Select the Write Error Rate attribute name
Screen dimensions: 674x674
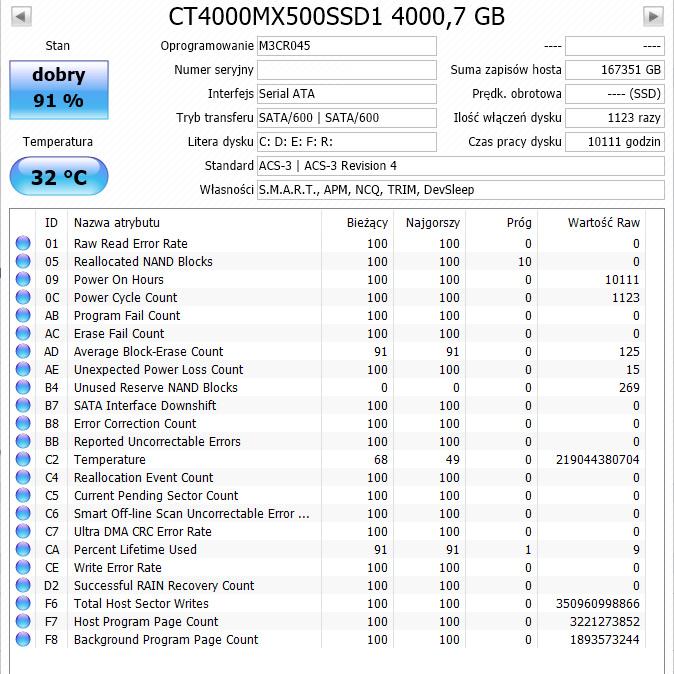tap(118, 568)
